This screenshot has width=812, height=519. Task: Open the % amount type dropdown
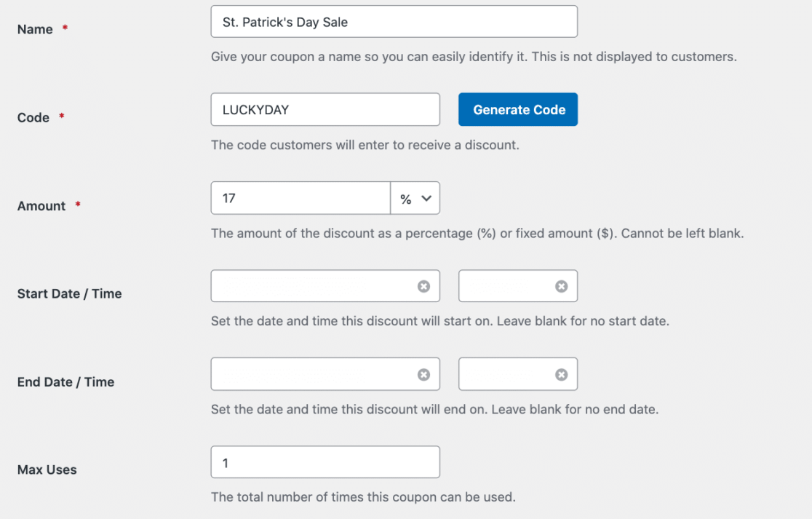click(x=415, y=198)
